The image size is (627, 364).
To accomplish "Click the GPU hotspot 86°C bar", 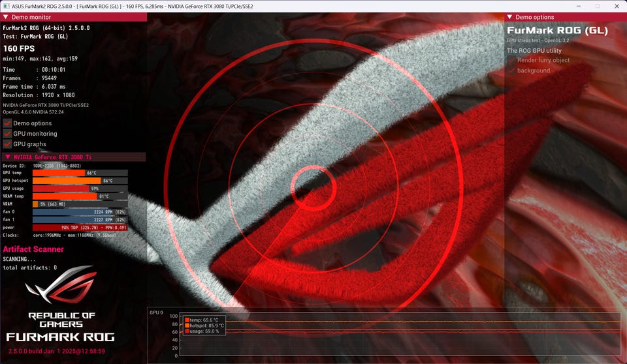I will (80, 181).
